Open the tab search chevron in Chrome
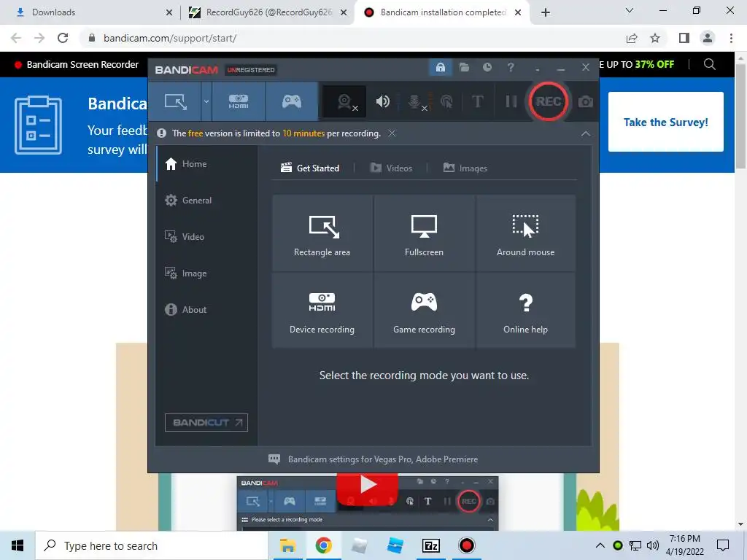This screenshot has height=560, width=747. [x=630, y=10]
